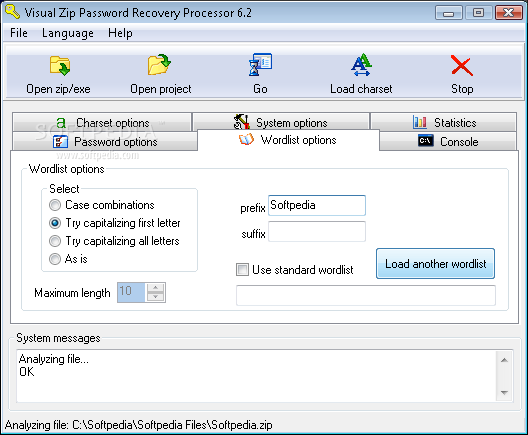528x435 pixels.
Task: Increase Maximum length with up arrow
Action: 155,288
